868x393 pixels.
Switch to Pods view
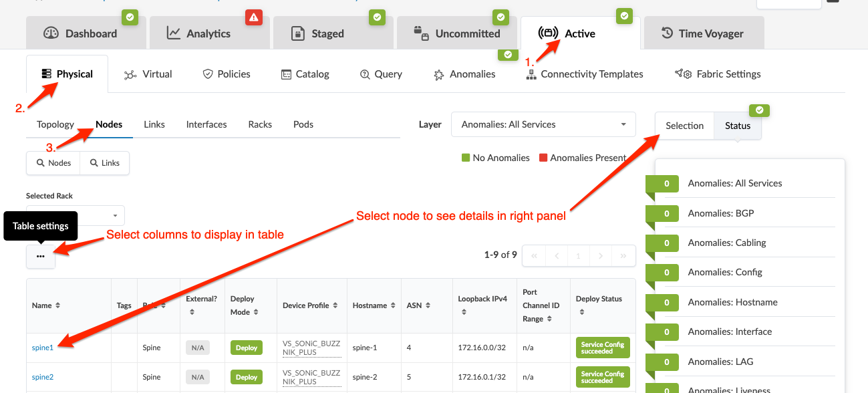(x=303, y=124)
